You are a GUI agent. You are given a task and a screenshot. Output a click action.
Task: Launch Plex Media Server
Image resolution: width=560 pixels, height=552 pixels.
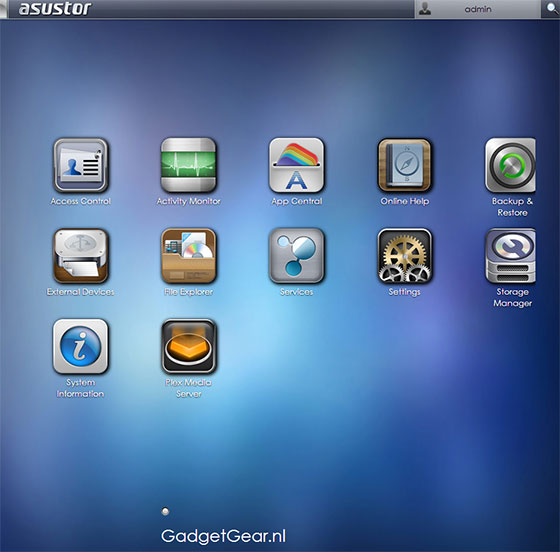coord(189,346)
